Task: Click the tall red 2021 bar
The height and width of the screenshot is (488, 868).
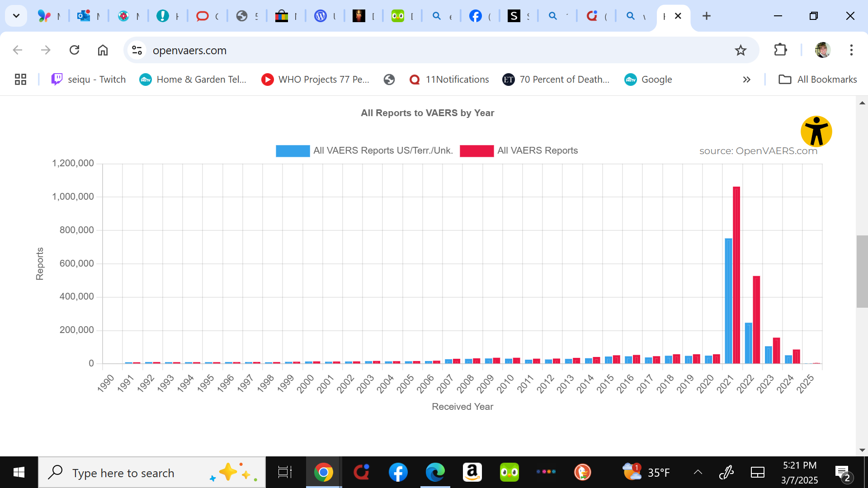Action: (736, 275)
